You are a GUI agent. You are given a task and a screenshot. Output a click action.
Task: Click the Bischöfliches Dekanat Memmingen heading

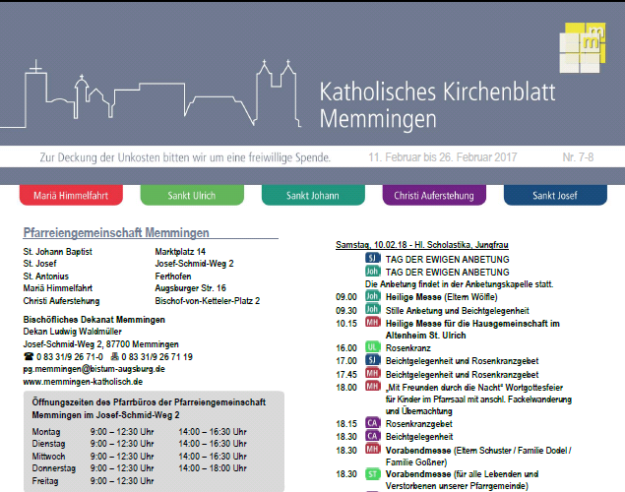[x=94, y=319]
